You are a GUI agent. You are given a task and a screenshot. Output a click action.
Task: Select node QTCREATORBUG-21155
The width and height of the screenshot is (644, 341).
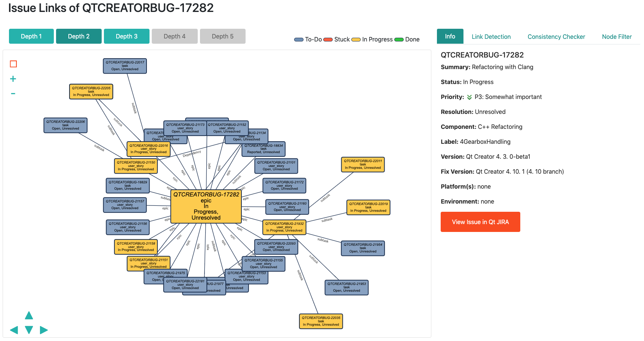tap(264, 264)
